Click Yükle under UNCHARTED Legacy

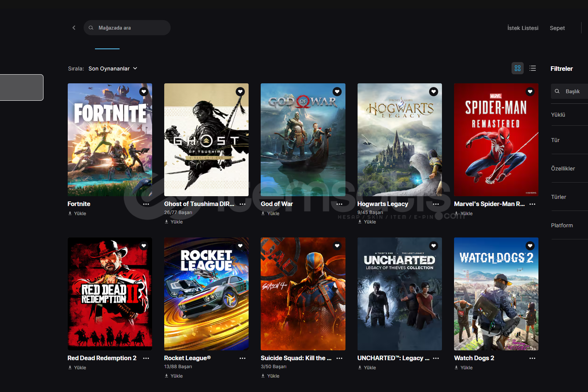pos(367,368)
